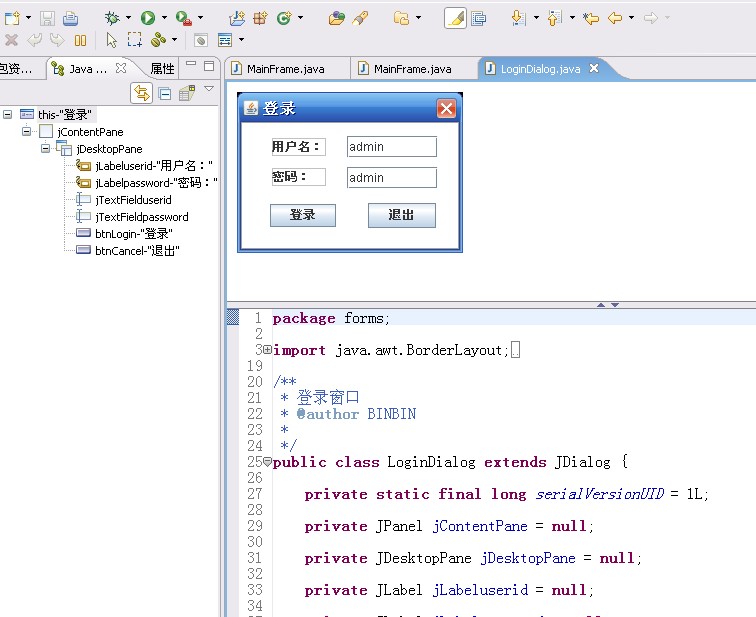This screenshot has height=617, width=756.
Task: Open the Run button dropdown arrow
Action: coord(164,18)
